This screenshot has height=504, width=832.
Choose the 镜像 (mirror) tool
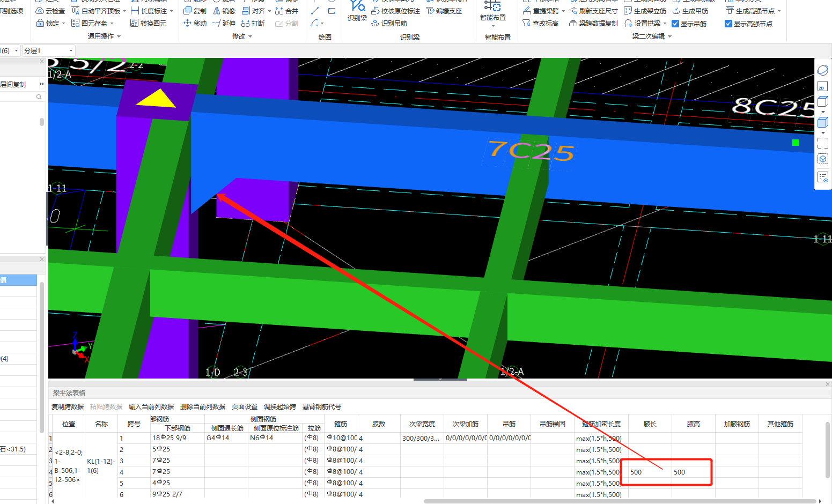point(224,11)
